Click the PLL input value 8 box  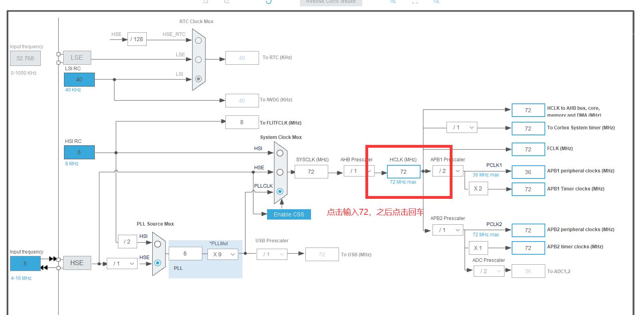[185, 254]
